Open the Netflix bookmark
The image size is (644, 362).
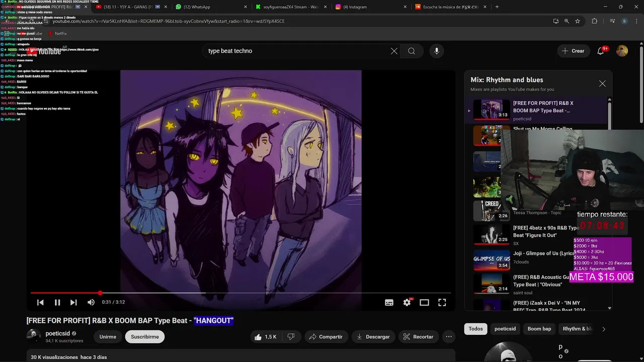57,34
